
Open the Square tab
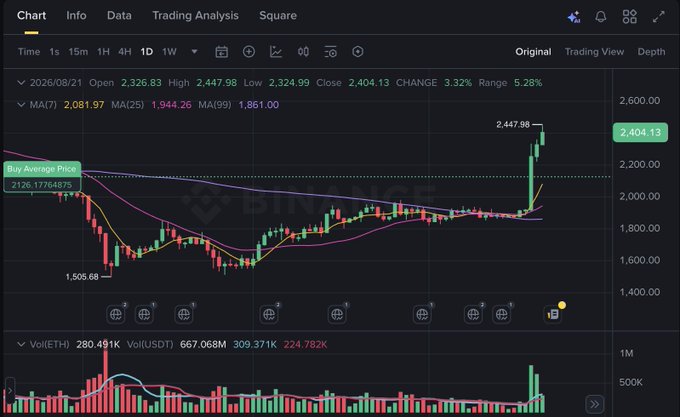pyautogui.click(x=278, y=16)
